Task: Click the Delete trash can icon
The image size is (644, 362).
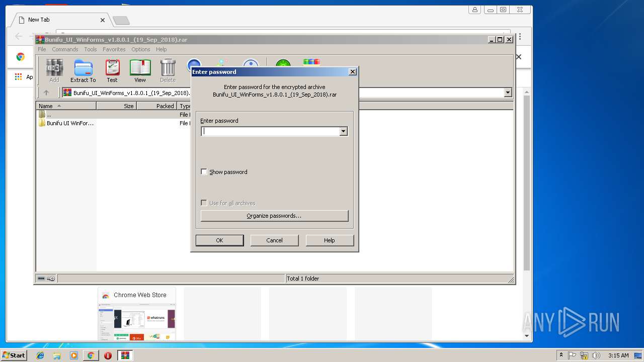Action: (168, 70)
